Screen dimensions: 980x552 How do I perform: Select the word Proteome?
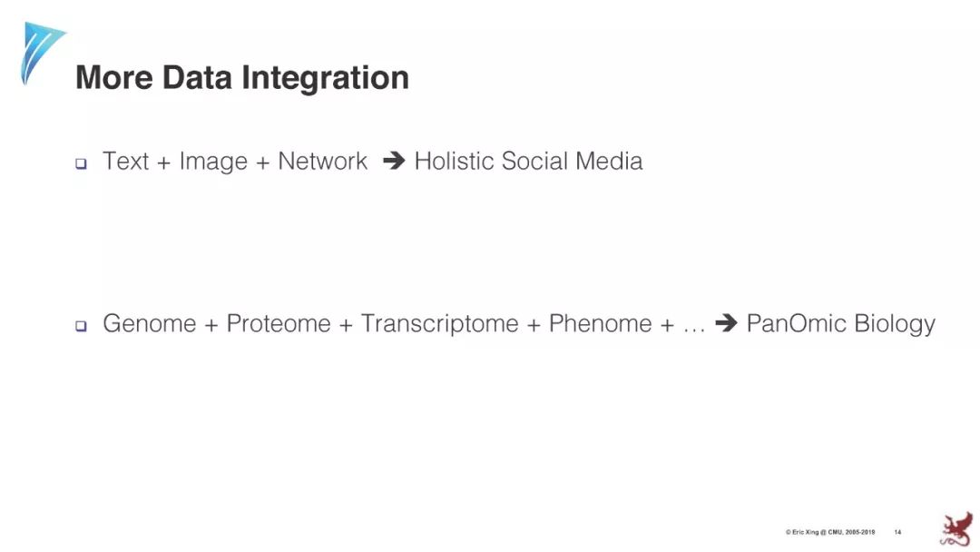279,323
